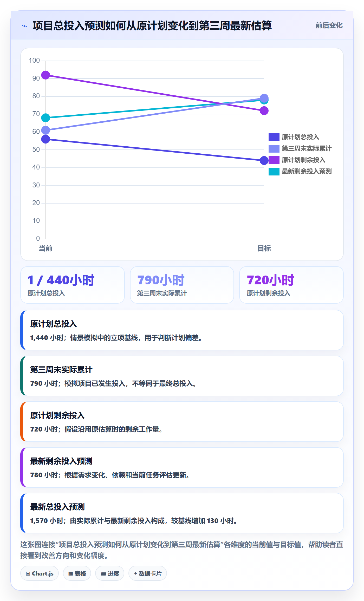The image size is (364, 601).
Task: Select the list card describing 790 小时 actual
Action: [182, 376]
